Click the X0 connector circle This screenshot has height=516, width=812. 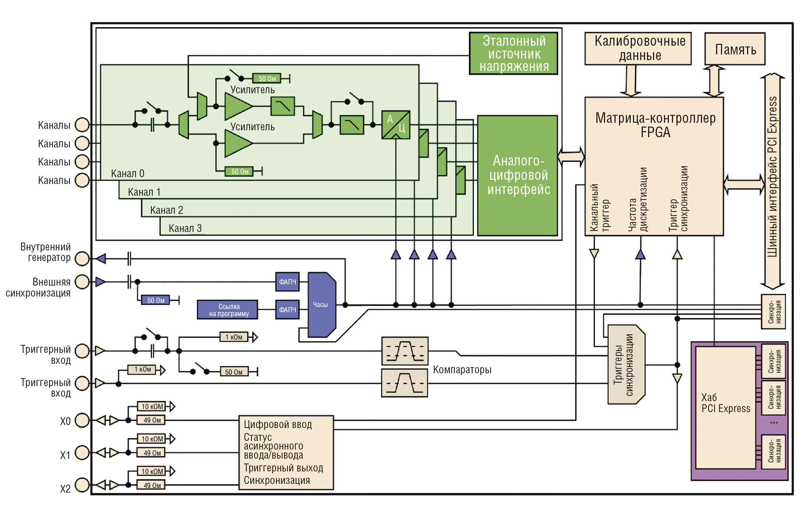(82, 420)
